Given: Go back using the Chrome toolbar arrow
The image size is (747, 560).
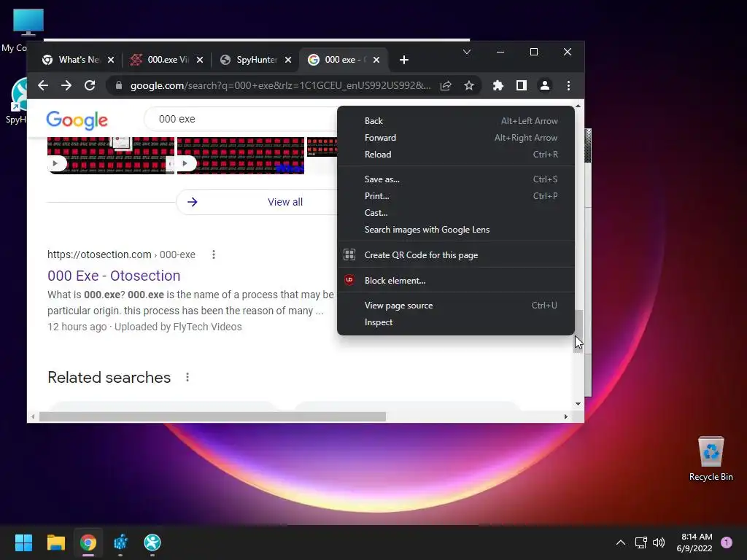Looking at the screenshot, I should 43,86.
